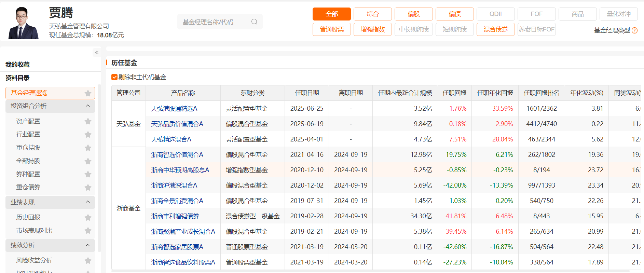Click the fund manager type help icon
The width and height of the screenshot is (644, 273).
(634, 30)
